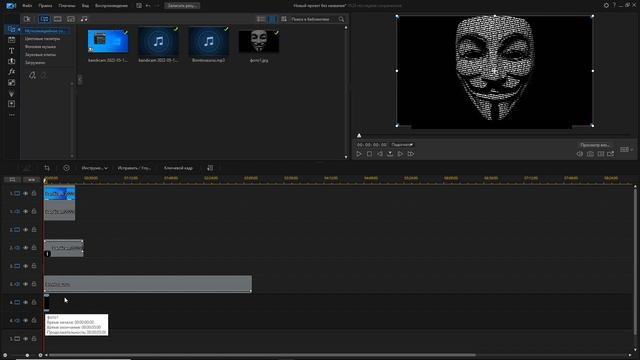
Task: Click the Import media icon in library toolbar
Action: click(27, 19)
